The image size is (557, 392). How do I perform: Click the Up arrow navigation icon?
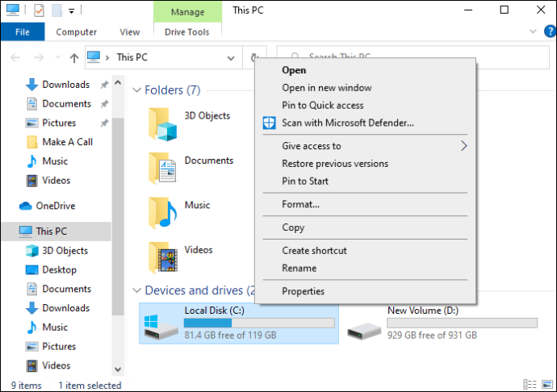[74, 57]
